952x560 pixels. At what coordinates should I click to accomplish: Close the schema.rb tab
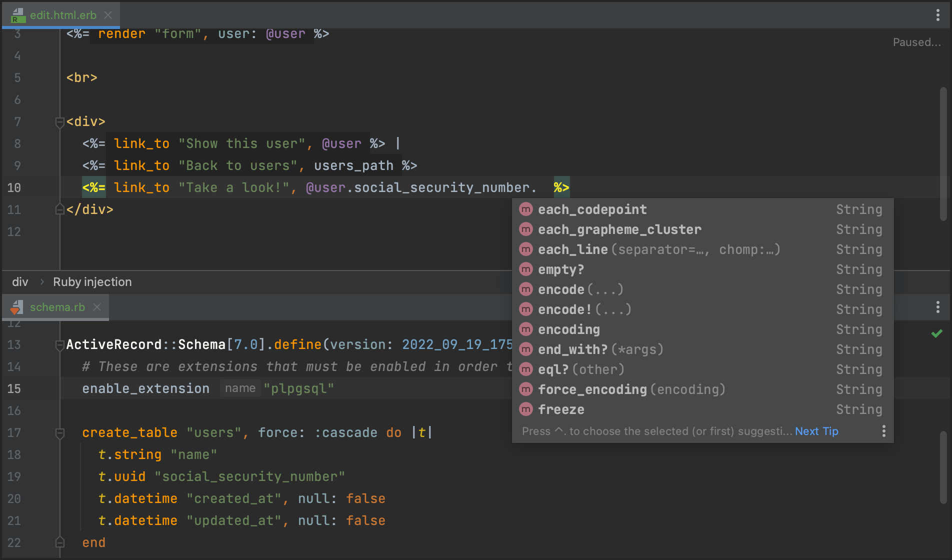coord(97,307)
